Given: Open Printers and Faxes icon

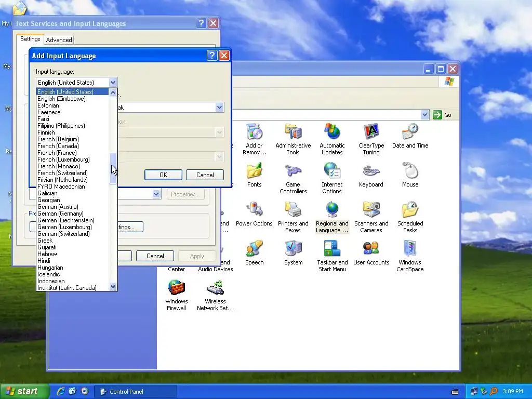Looking at the screenshot, I should [293, 217].
